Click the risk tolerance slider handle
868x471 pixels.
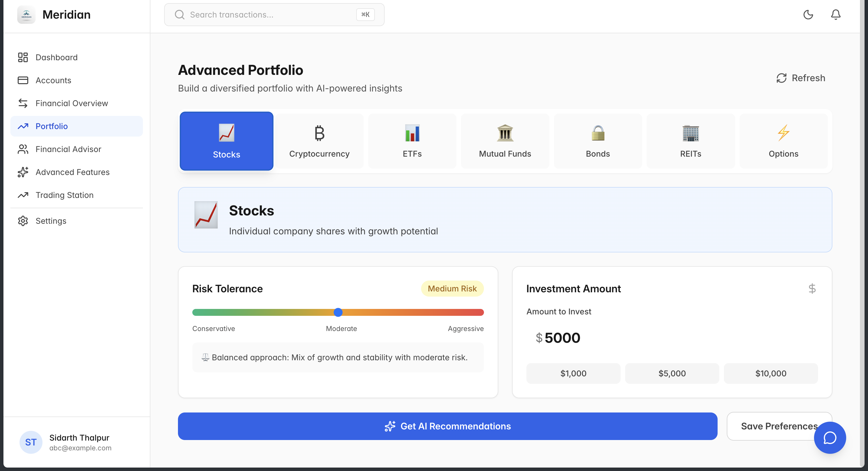pyautogui.click(x=338, y=312)
